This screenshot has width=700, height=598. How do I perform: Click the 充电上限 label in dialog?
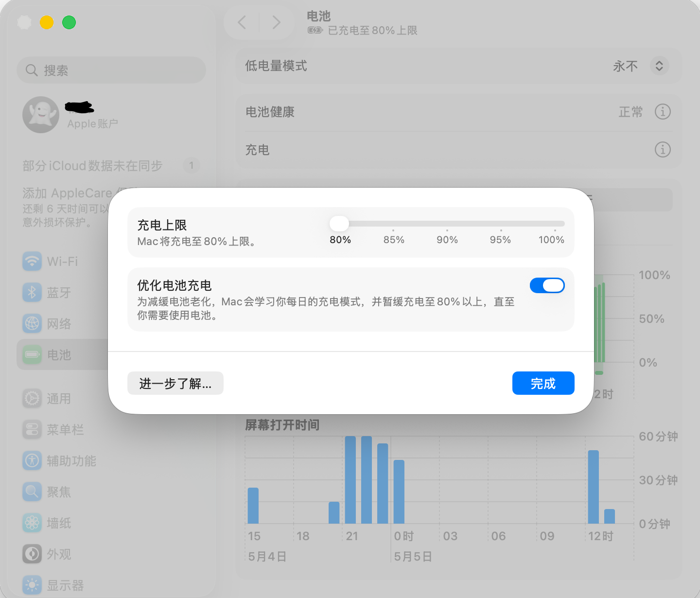162,225
